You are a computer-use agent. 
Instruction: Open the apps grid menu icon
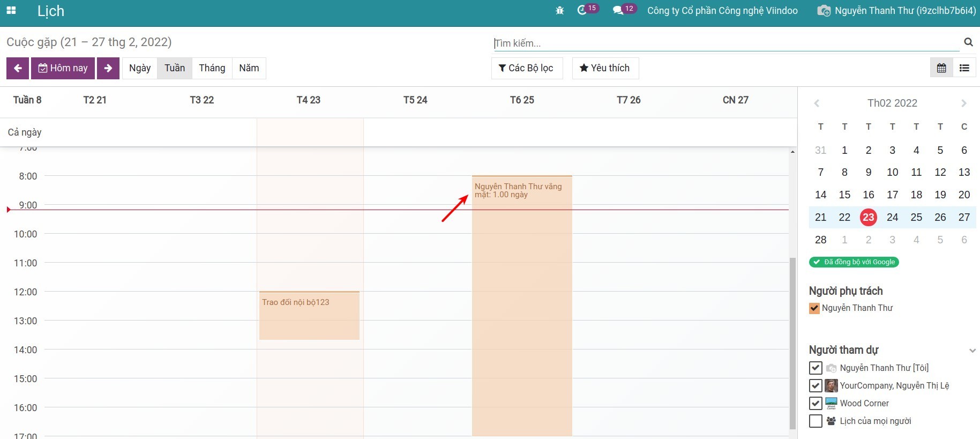[x=11, y=11]
